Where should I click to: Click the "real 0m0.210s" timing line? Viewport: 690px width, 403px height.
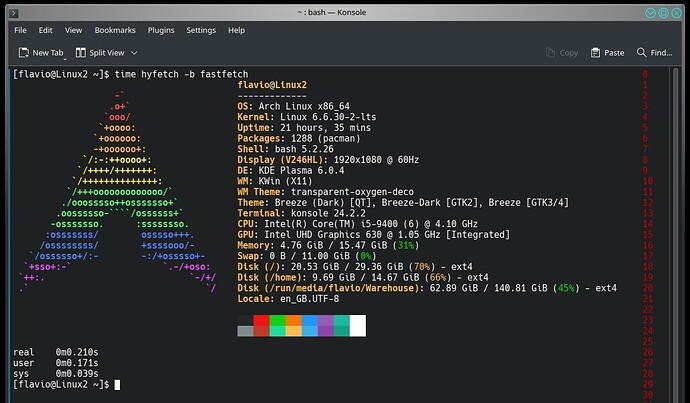click(x=56, y=352)
